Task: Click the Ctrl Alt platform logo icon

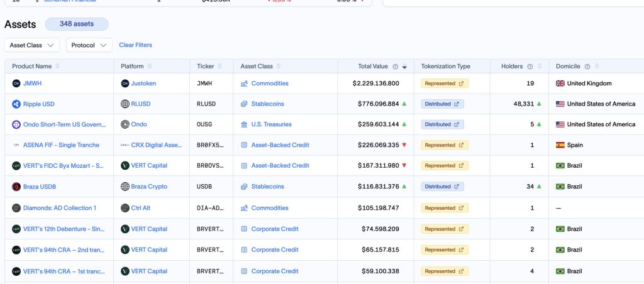Action: click(125, 208)
